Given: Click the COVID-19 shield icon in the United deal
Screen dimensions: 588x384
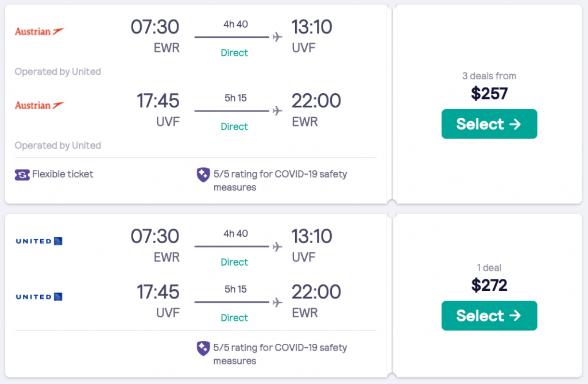Looking at the screenshot, I should click(x=203, y=348).
